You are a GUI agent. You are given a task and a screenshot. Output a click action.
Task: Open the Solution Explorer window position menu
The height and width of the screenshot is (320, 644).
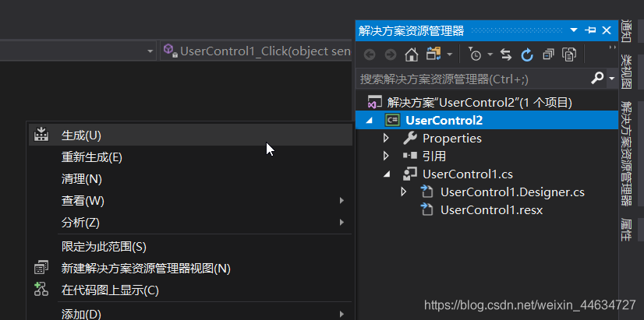pyautogui.click(x=574, y=30)
